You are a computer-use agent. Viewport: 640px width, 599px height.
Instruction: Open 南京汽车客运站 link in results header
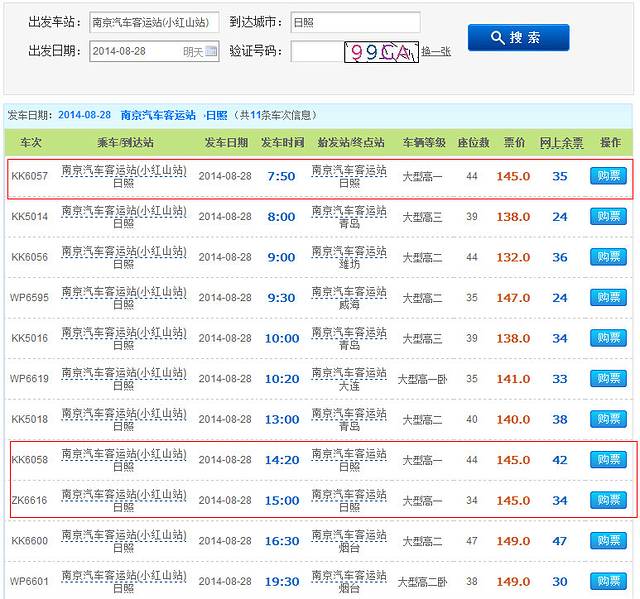158,115
